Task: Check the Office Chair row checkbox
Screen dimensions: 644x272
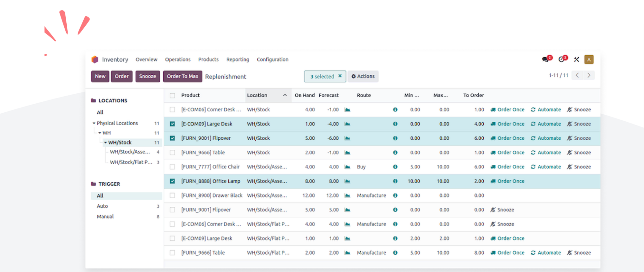Action: [173, 167]
